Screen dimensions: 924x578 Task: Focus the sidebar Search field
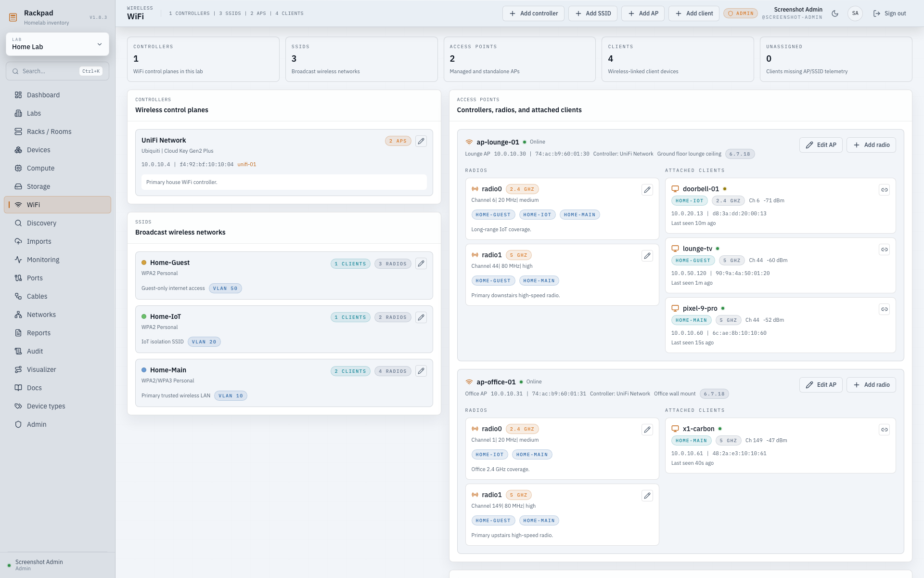[x=57, y=71]
